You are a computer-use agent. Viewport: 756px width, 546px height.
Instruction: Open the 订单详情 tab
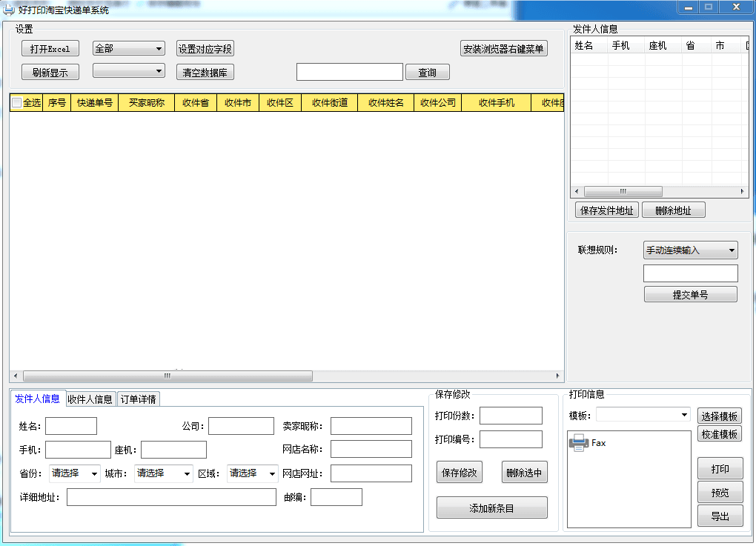point(138,399)
